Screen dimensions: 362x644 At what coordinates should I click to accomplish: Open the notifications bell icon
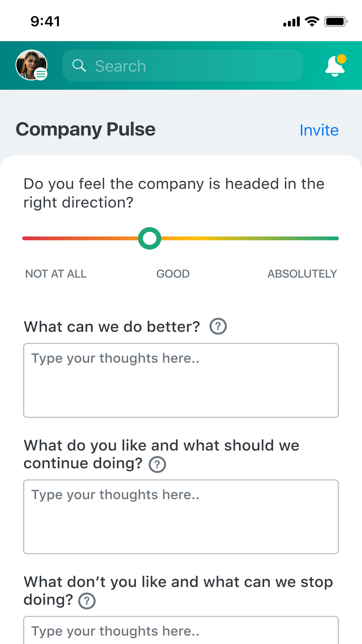pos(335,66)
